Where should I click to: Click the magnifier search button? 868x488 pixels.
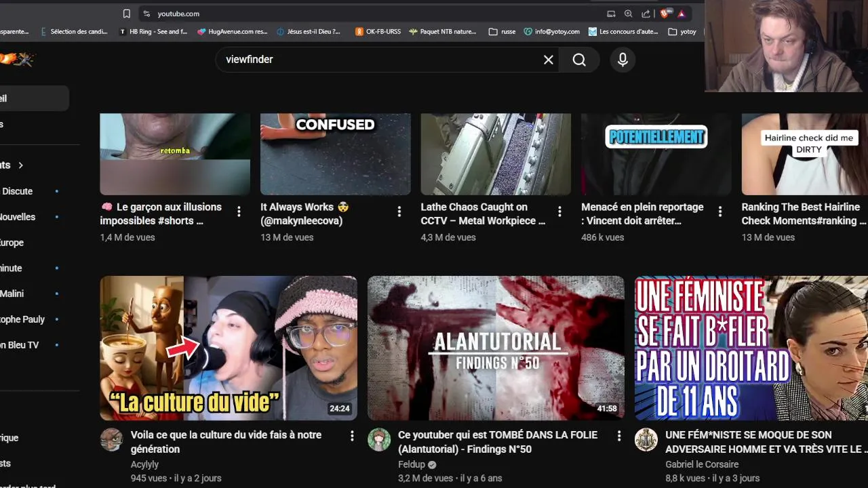[x=579, y=60]
